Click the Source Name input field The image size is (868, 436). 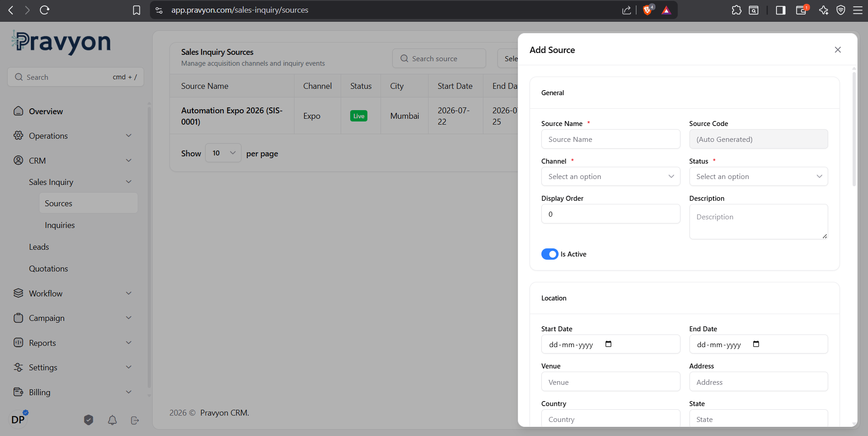[611, 139]
